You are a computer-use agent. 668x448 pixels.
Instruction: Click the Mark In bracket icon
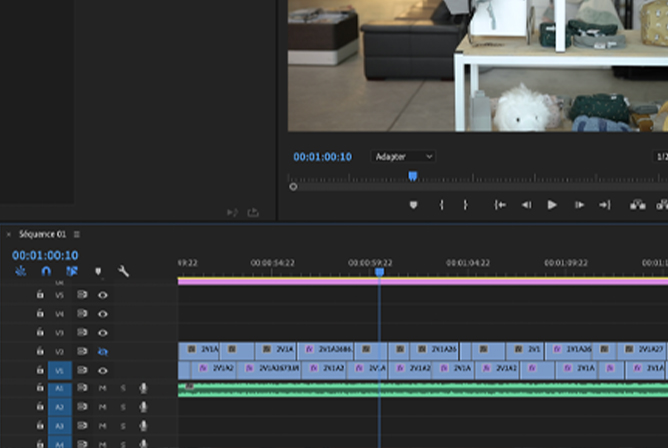441,205
